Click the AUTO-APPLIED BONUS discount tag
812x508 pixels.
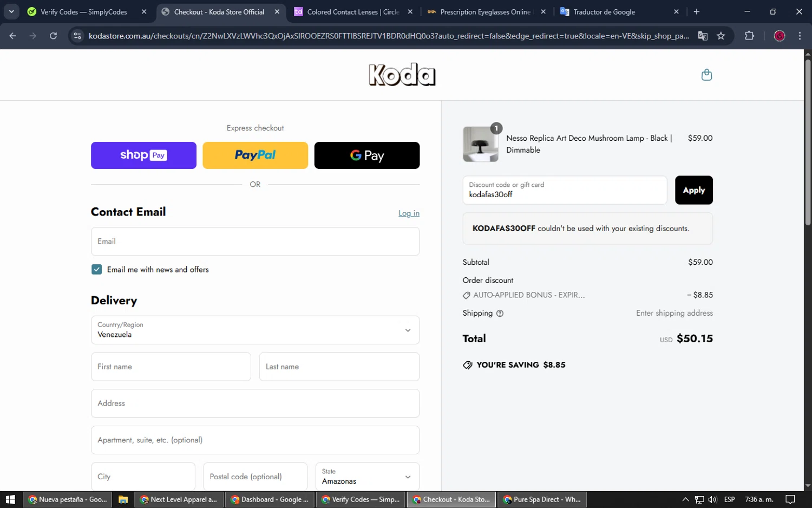(523, 295)
